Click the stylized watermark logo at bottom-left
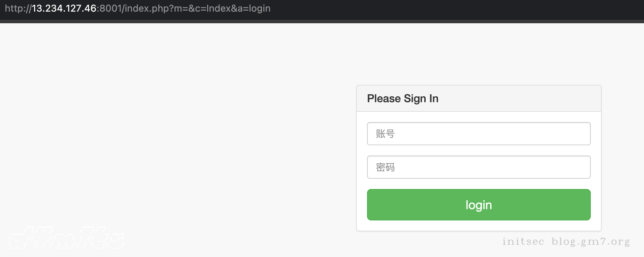The image size is (644, 257). 67,238
